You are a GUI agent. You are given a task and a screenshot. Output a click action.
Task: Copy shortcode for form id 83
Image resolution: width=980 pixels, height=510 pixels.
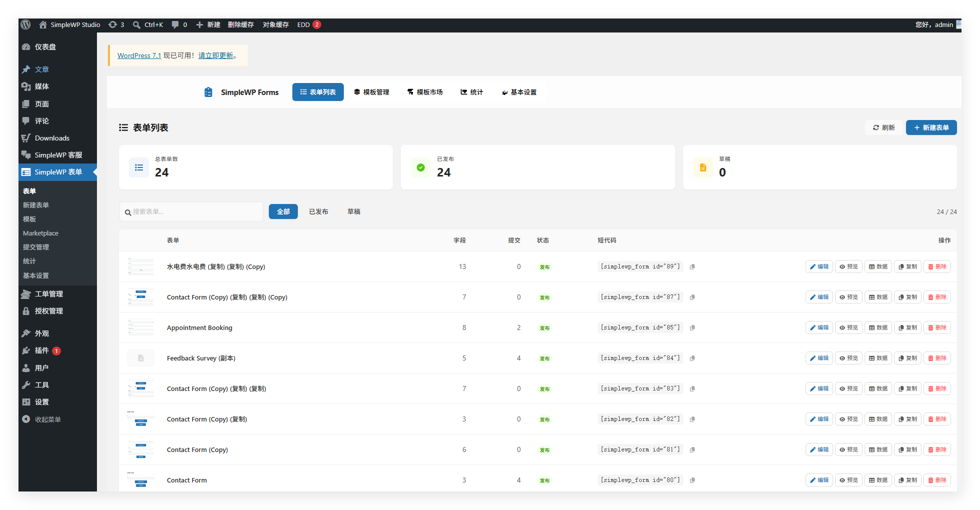coord(693,389)
